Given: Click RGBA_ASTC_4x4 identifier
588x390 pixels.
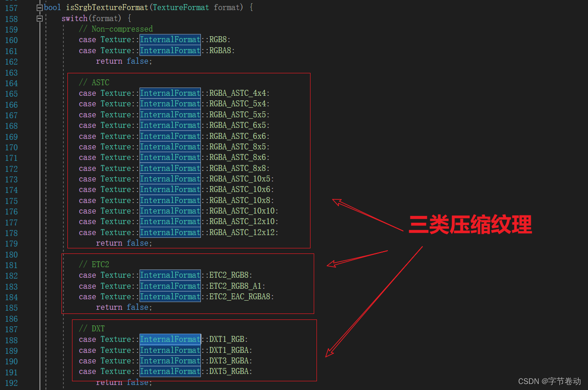Looking at the screenshot, I should point(238,93).
